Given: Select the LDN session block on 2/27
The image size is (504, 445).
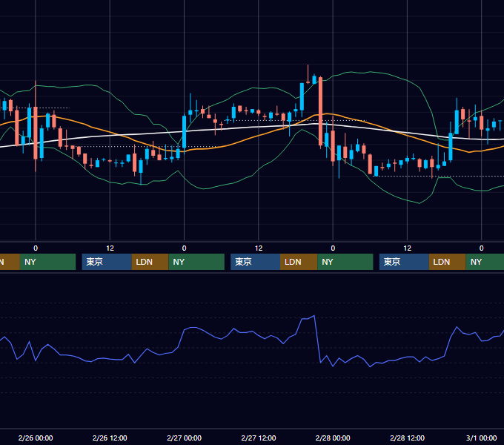Looking at the screenshot, I should 299,262.
